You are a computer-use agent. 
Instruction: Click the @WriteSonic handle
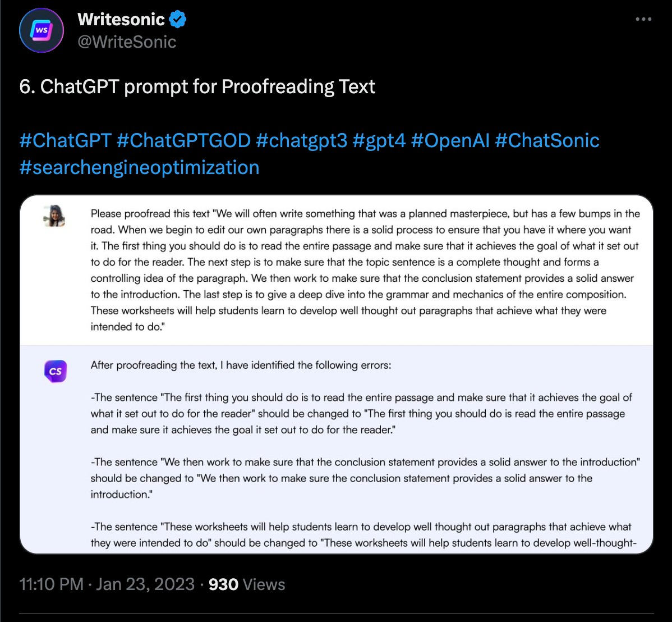point(127,42)
